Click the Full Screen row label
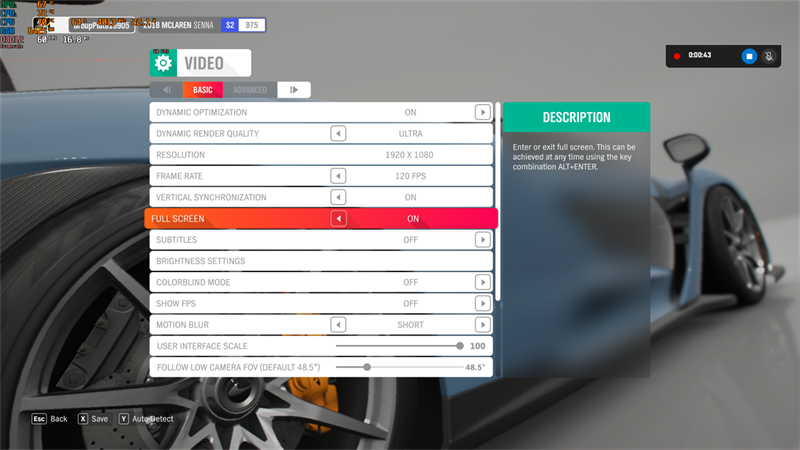Image resolution: width=800 pixels, height=450 pixels. point(178,219)
